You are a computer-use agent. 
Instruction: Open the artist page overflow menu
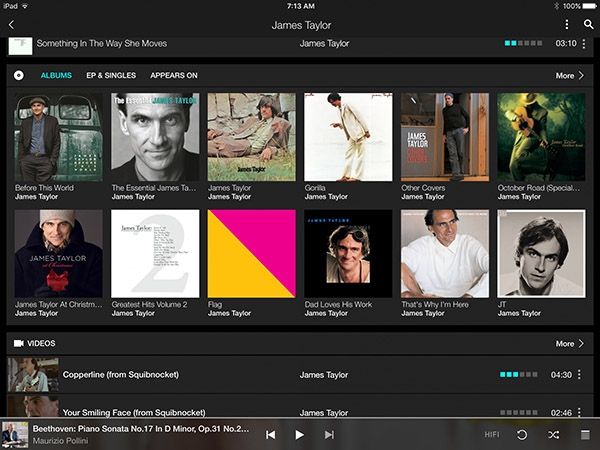(567, 24)
